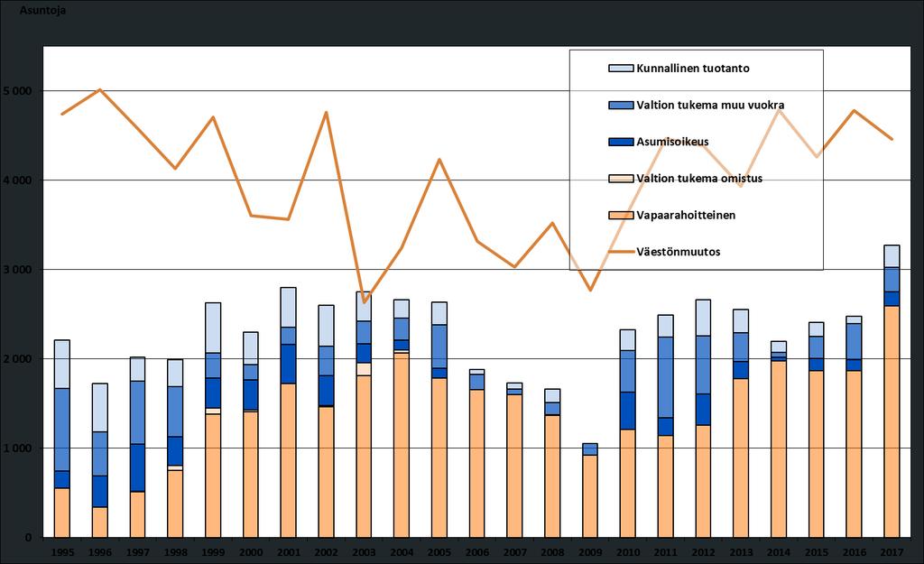
Task: Select the orange bar segment for 2014
Action: click(779, 449)
